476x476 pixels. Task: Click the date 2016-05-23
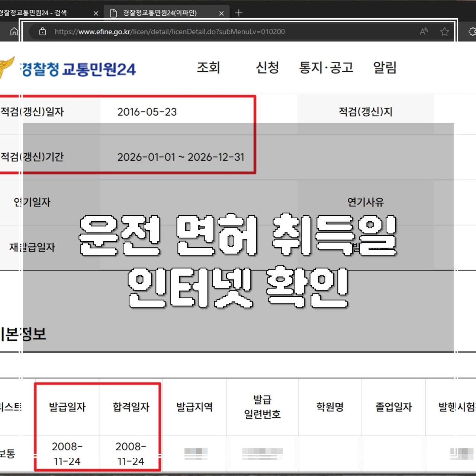coord(147,112)
